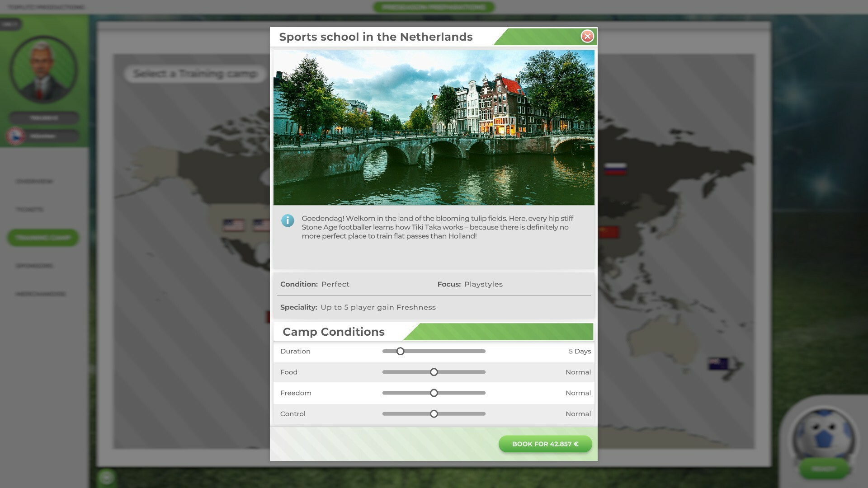The height and width of the screenshot is (488, 868).
Task: Select the left United States flag marker
Action: (233, 225)
